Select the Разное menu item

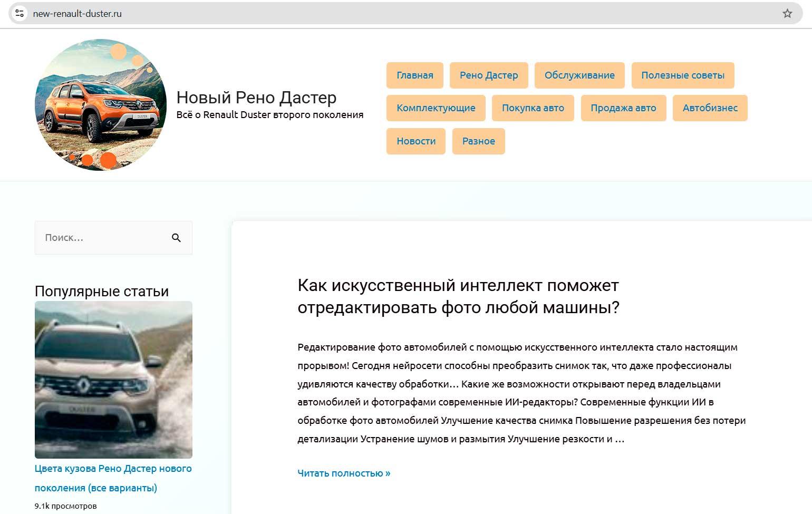click(x=479, y=141)
